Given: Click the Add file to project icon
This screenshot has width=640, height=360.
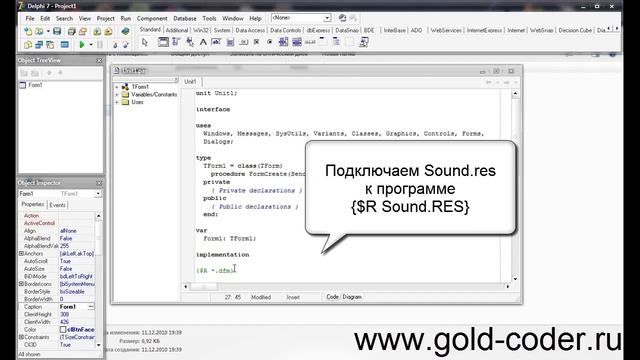Looking at the screenshot, I should [97, 31].
